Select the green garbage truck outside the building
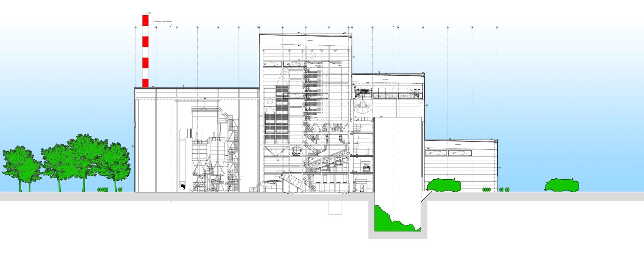Image resolution: width=644 pixels, height=269 pixels. 562,185
